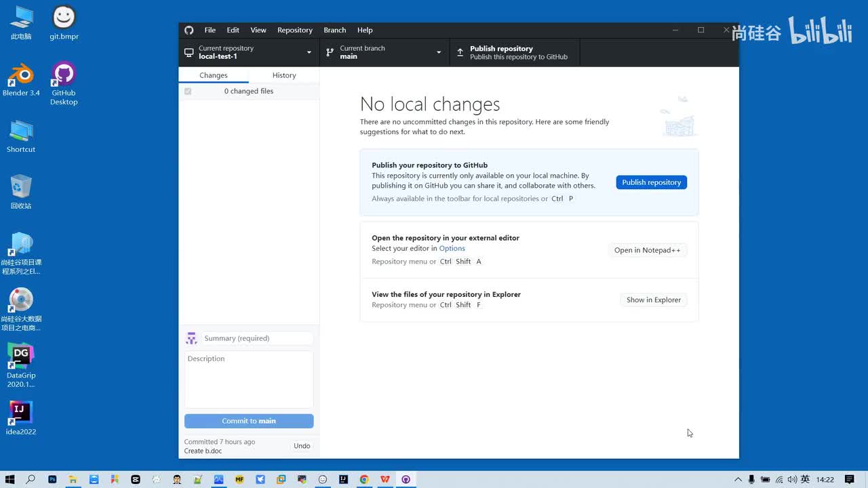Open the Options link
The image size is (868, 488).
452,249
